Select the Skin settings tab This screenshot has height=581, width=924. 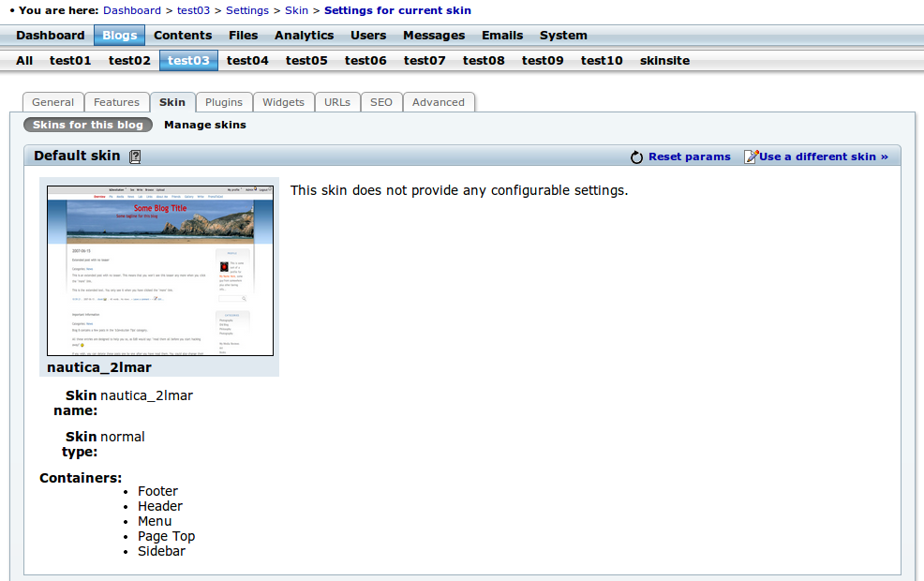click(x=172, y=102)
